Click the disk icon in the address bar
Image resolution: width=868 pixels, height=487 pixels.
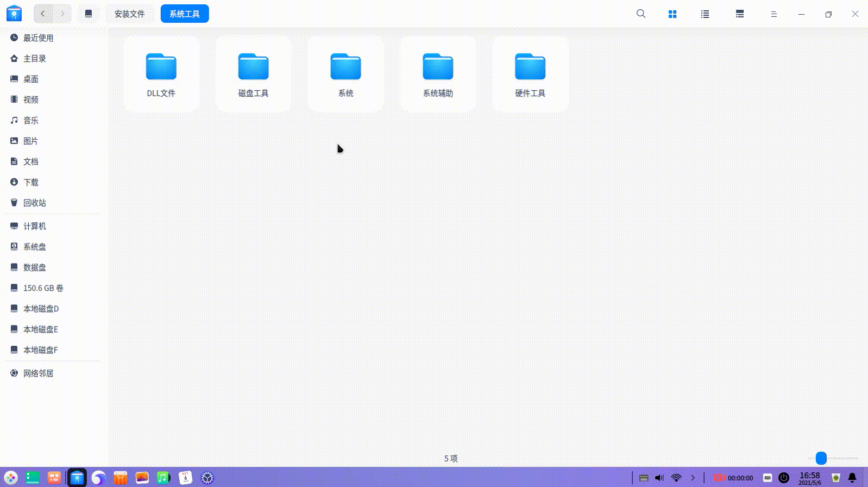89,14
